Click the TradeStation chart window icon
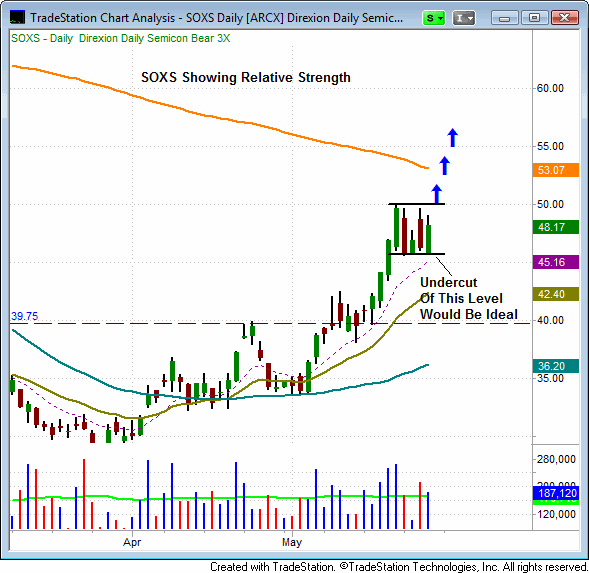The image size is (589, 573). 17,17
